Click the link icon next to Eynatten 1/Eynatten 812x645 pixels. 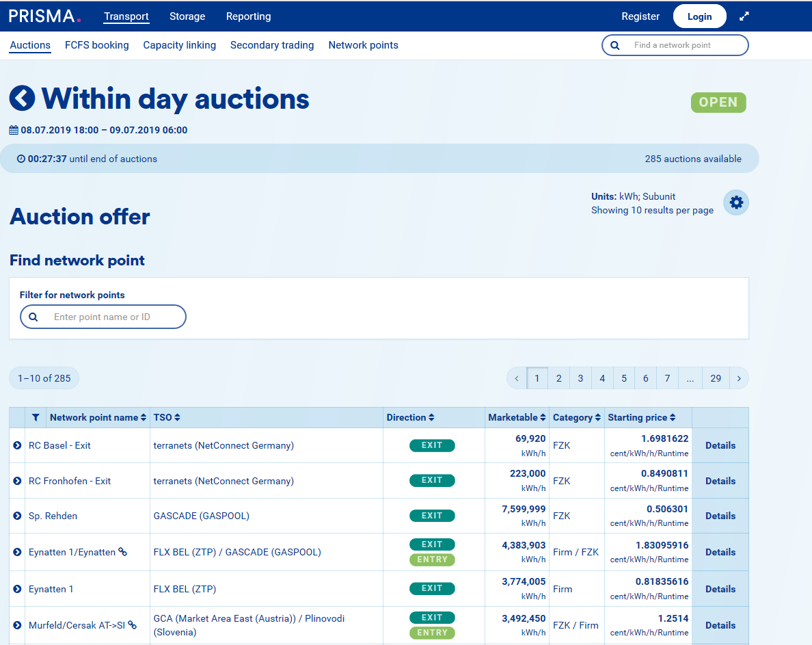point(123,552)
